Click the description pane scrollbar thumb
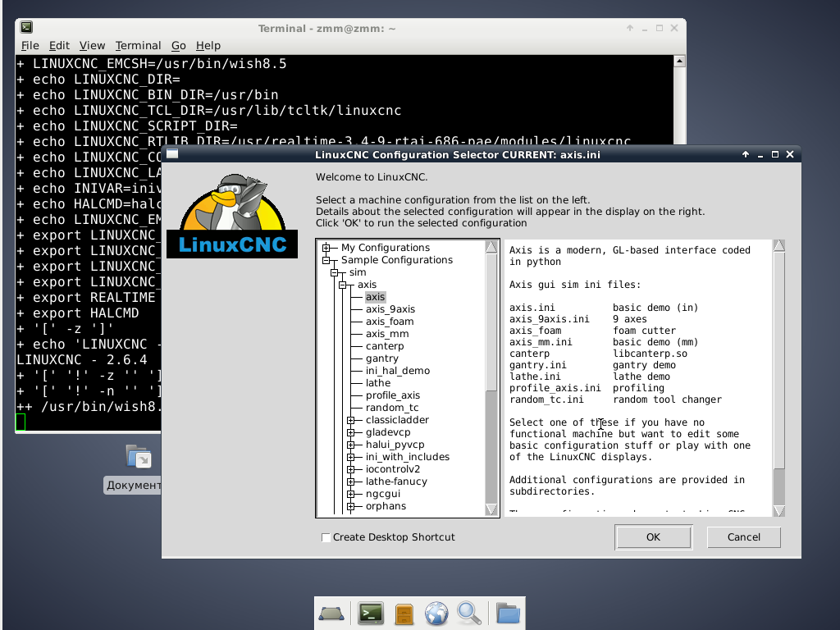 pos(779,359)
